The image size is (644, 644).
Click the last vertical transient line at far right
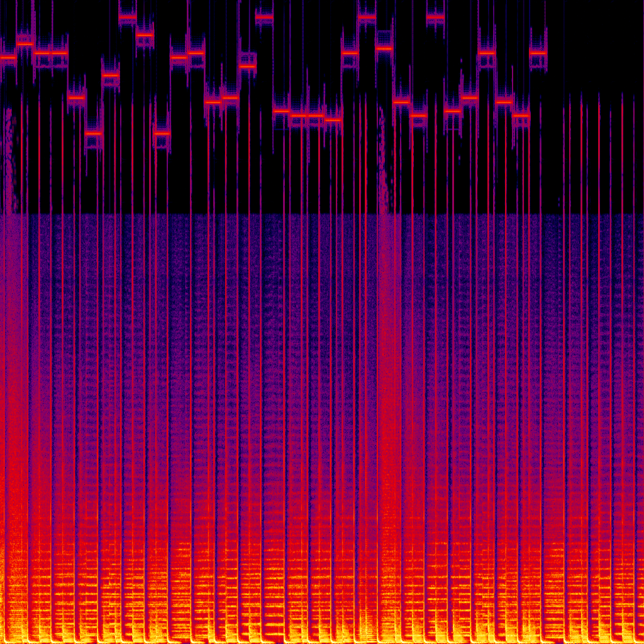[x=633, y=157]
